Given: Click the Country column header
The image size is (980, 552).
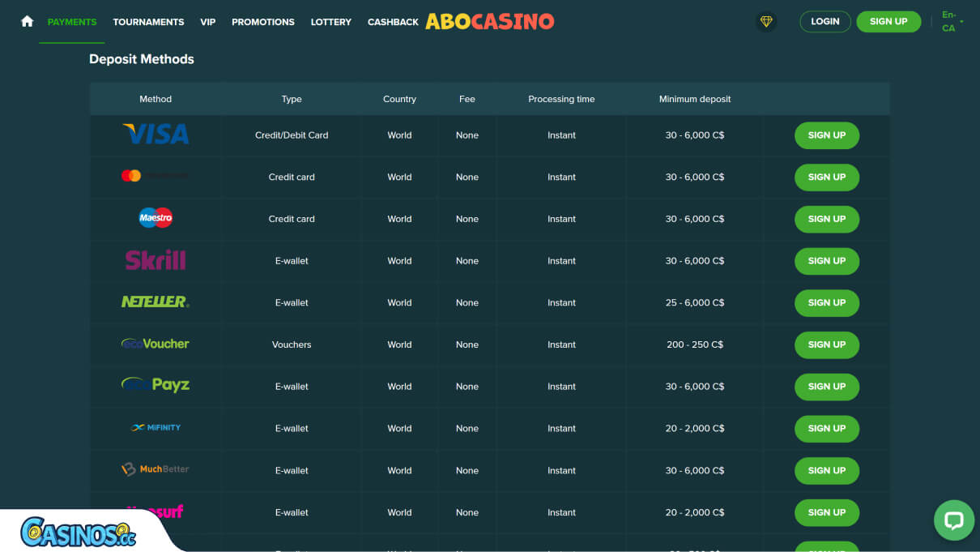Looking at the screenshot, I should click(399, 99).
